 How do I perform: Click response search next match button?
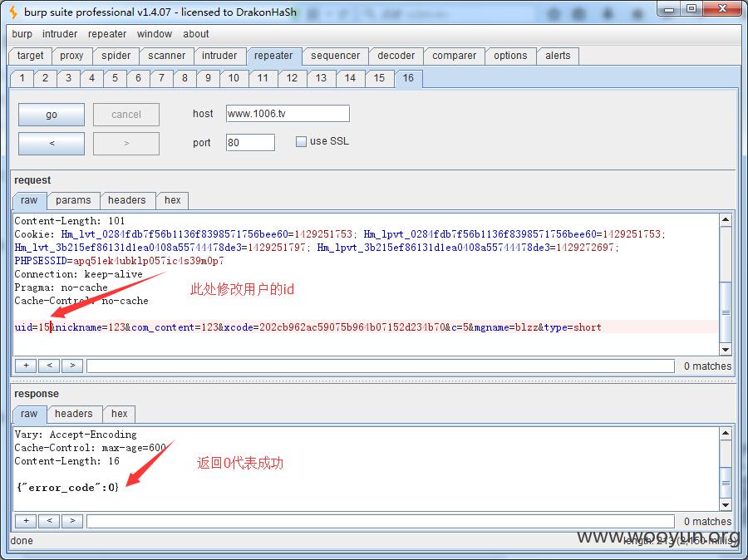(x=72, y=521)
